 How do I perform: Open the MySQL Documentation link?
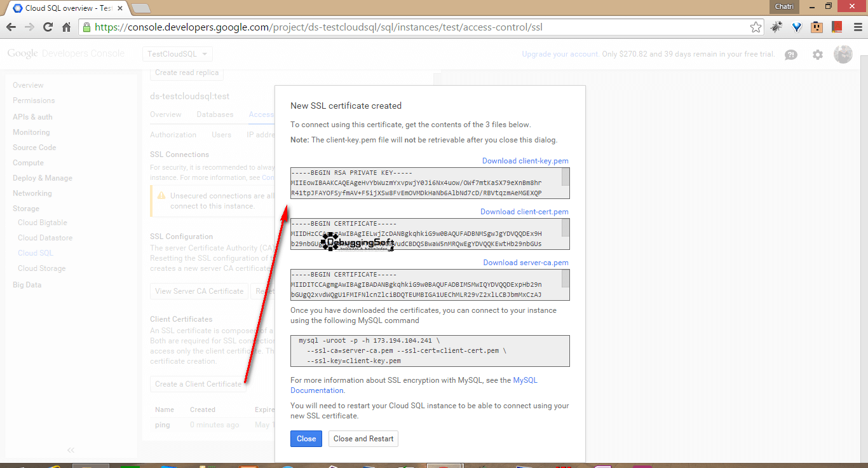[x=414, y=385]
